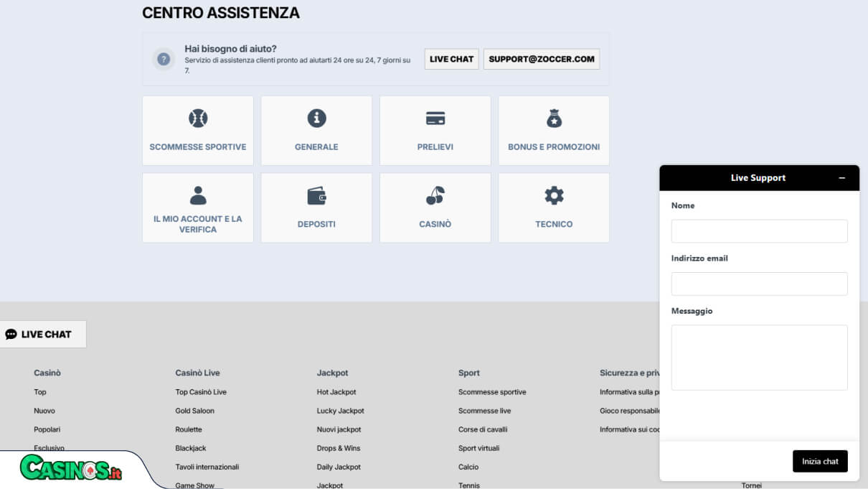Click the Inizia chat button
Viewport: 868px width, 489px height.
click(x=820, y=461)
